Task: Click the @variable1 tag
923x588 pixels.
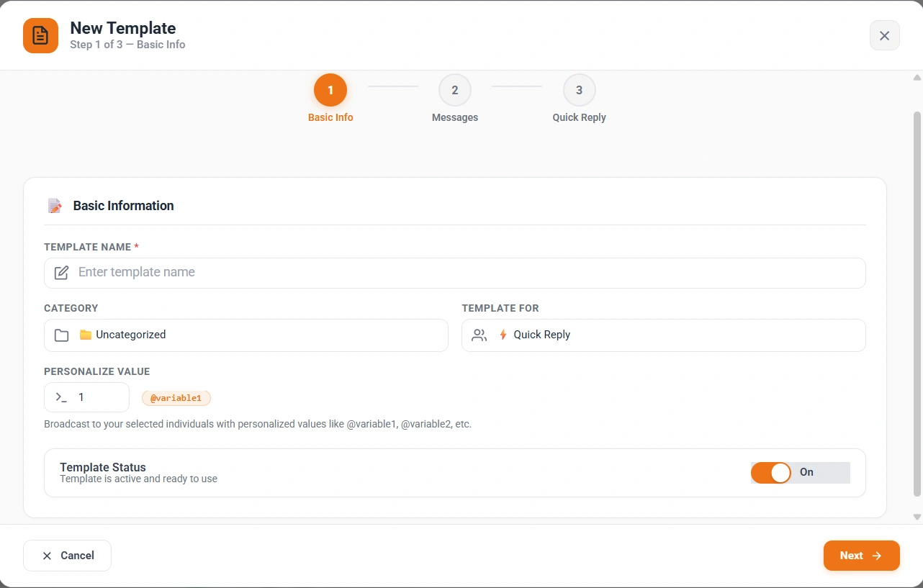Action: pyautogui.click(x=176, y=398)
